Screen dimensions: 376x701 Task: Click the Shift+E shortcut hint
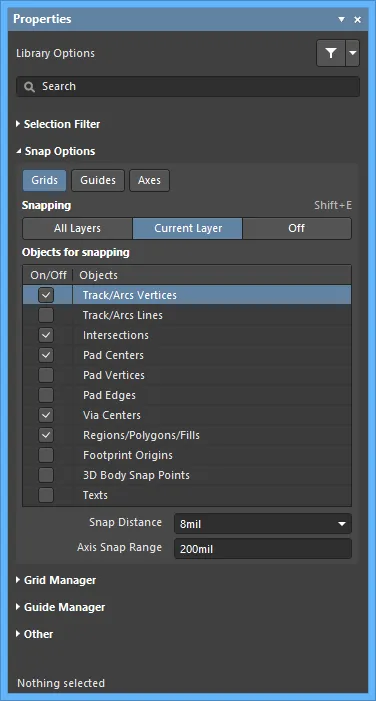[333, 205]
